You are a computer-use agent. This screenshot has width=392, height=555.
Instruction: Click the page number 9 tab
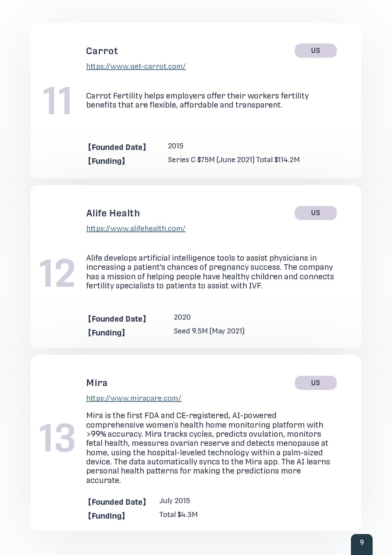pos(362,543)
